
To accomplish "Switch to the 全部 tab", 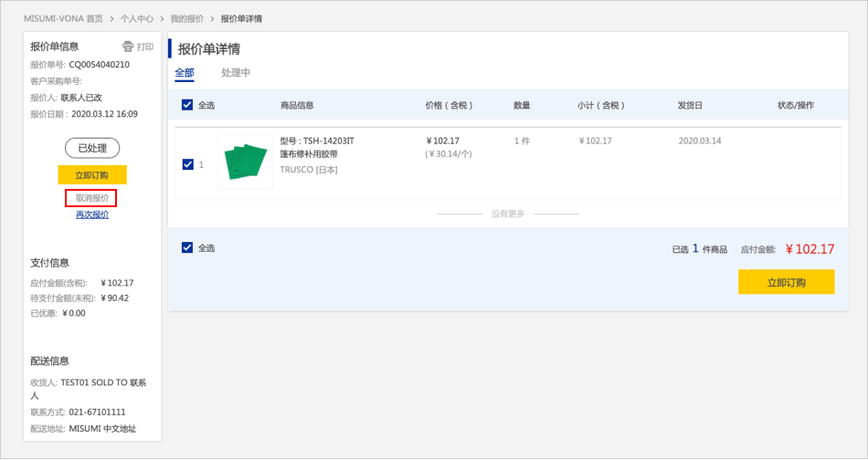I will point(184,73).
